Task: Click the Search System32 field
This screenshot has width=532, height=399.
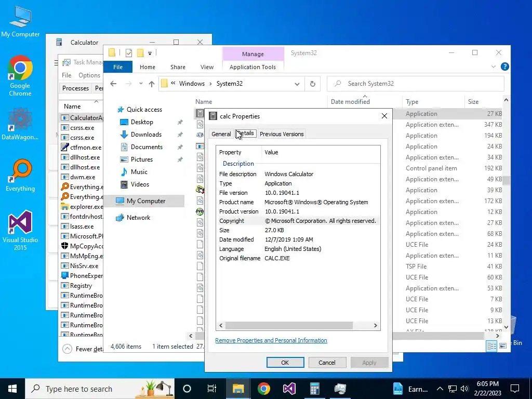Action: [x=415, y=84]
